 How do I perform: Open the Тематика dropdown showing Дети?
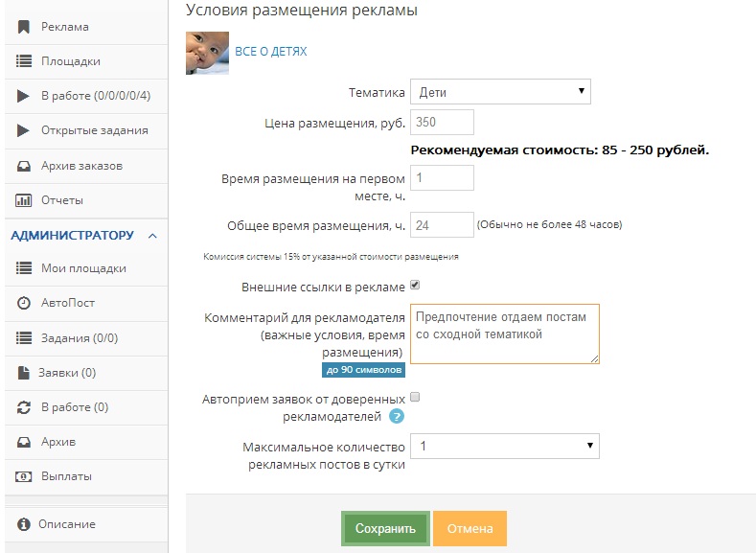click(x=500, y=92)
